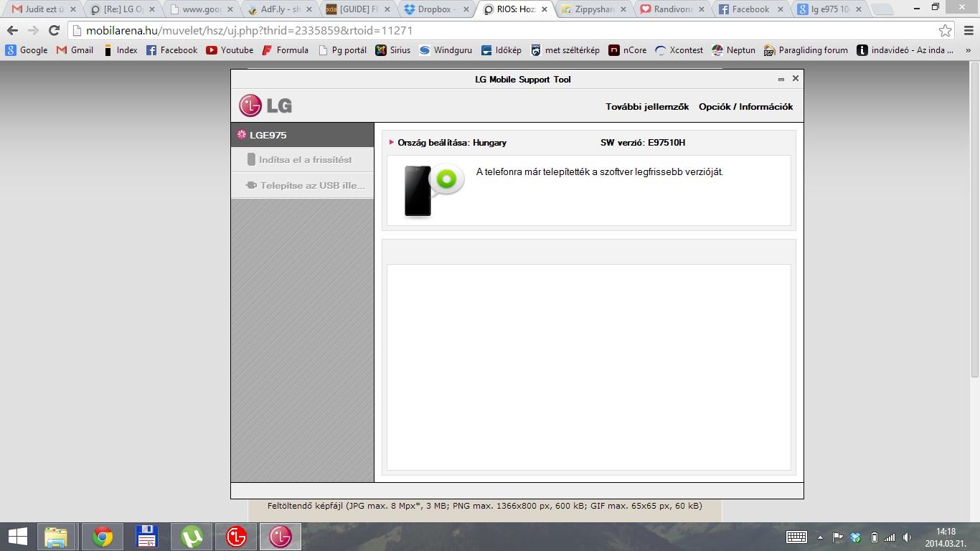Screen dimensions: 980x551
Task: Switch to the Facebook browser tab
Action: pos(750,9)
